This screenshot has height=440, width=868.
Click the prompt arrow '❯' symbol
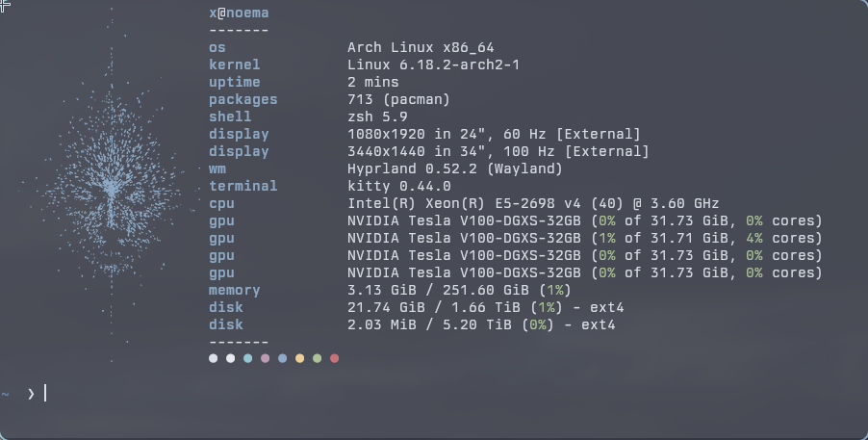31,394
